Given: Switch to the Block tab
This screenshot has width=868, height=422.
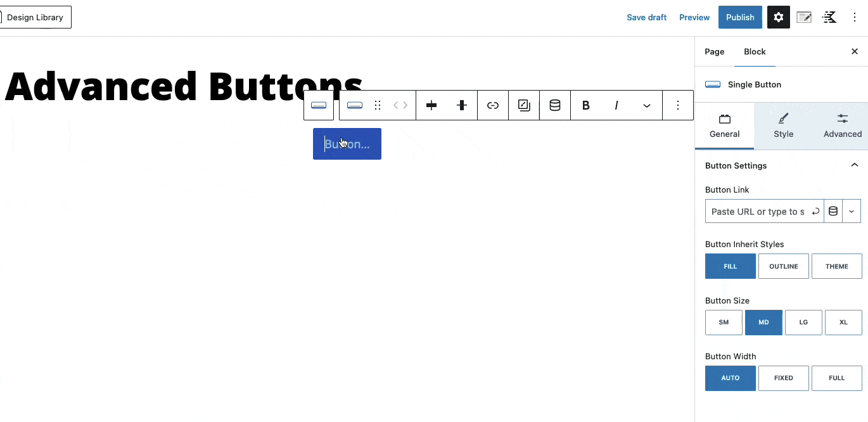Looking at the screenshot, I should (755, 51).
